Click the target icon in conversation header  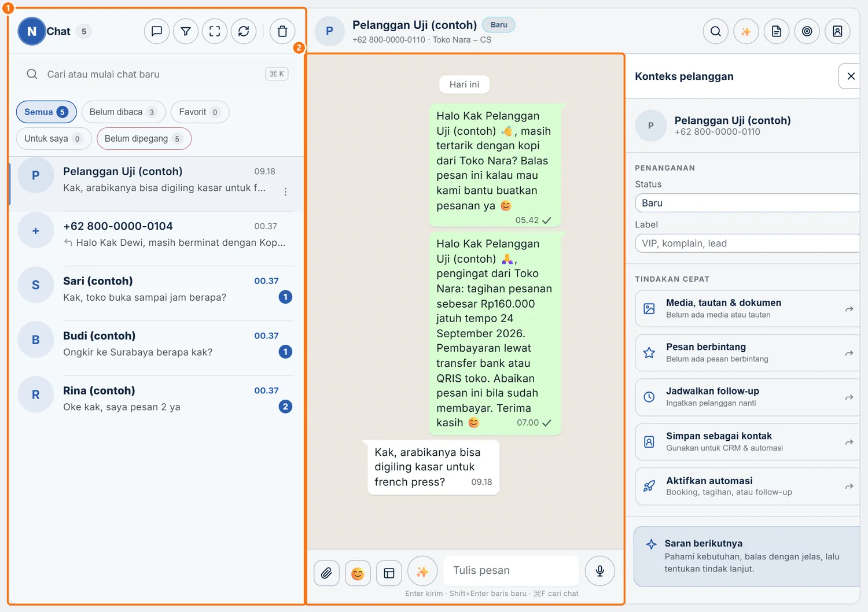[807, 31]
